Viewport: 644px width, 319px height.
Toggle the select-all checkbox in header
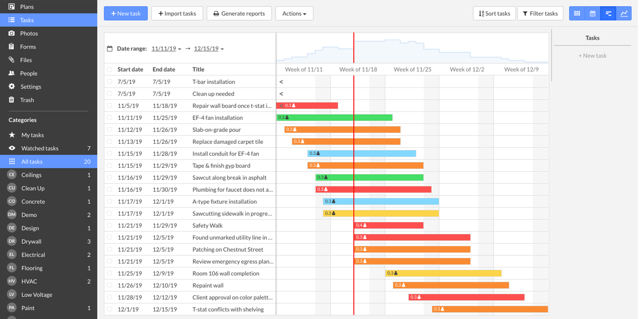click(109, 69)
